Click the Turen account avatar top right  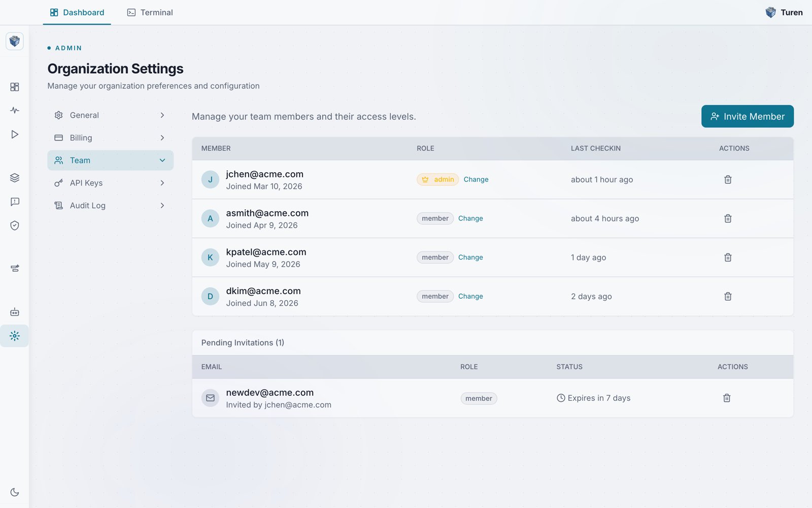point(770,12)
